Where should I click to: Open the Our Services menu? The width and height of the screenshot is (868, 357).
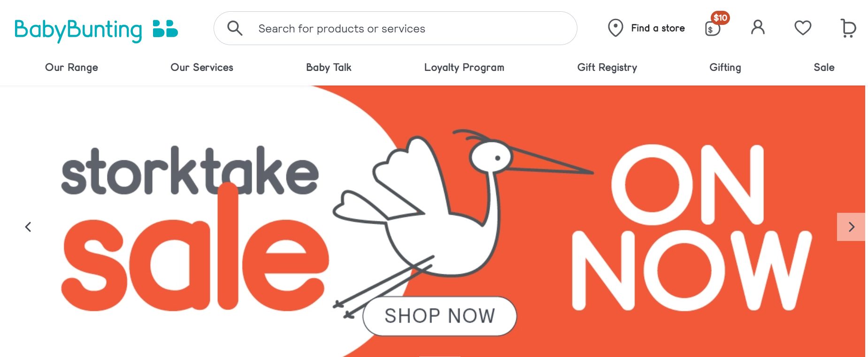coord(202,68)
